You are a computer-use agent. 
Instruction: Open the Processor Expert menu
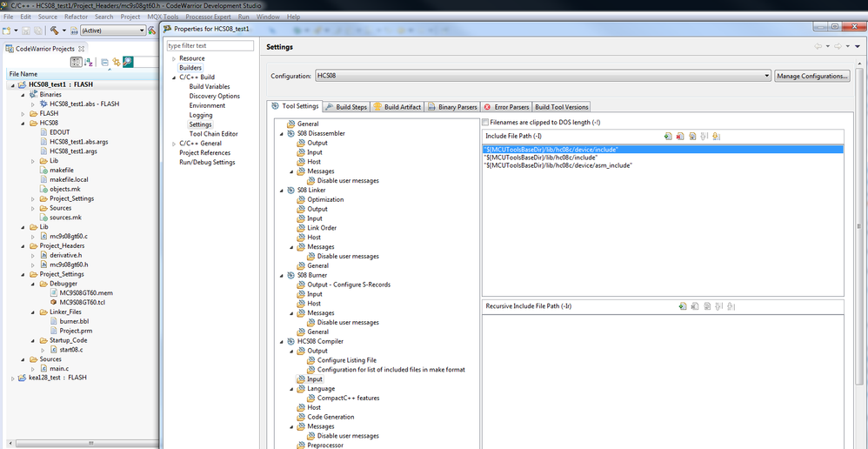pyautogui.click(x=208, y=17)
